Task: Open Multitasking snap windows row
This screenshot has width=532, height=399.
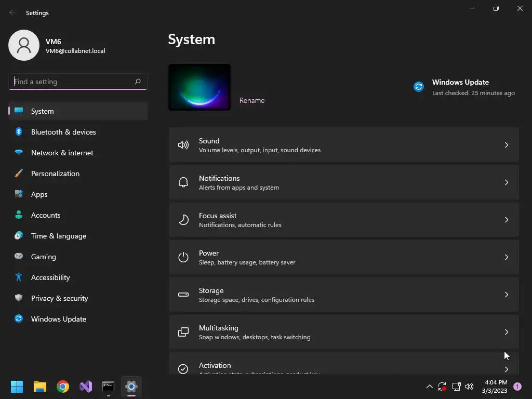Action: click(x=344, y=332)
